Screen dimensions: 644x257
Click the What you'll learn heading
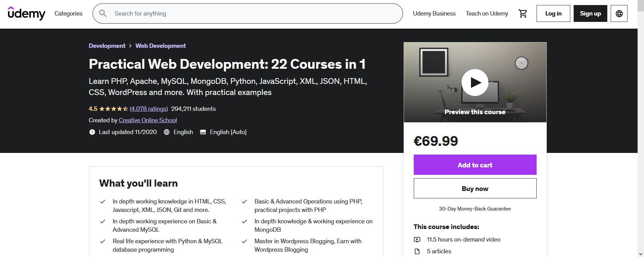tap(138, 183)
